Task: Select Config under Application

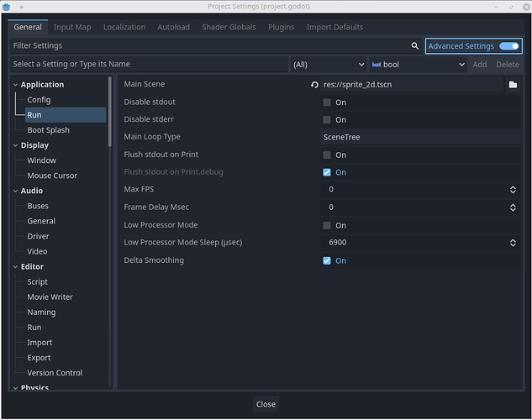Action: point(39,100)
